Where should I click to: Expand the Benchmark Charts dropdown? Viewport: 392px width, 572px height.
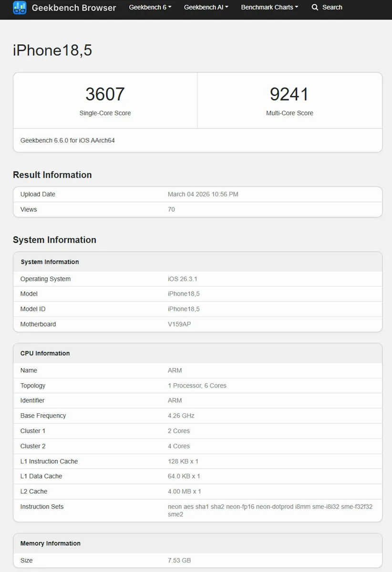[269, 7]
